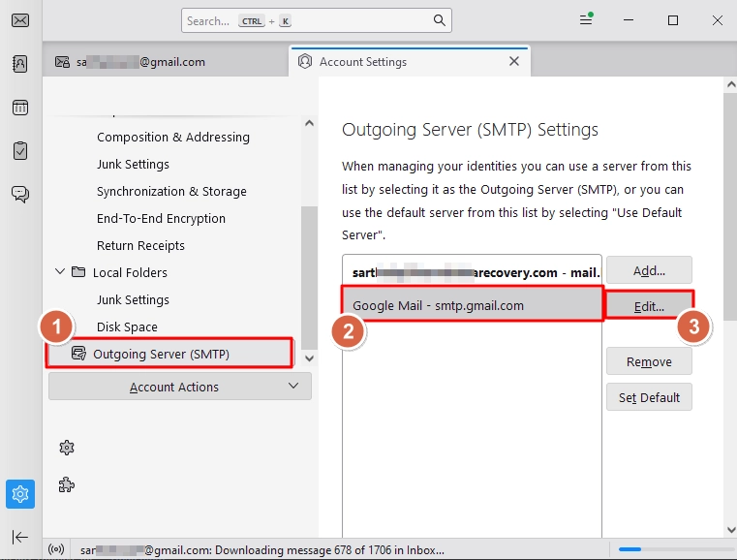
Task: Open Junk Settings under Local Folders
Action: coord(133,300)
